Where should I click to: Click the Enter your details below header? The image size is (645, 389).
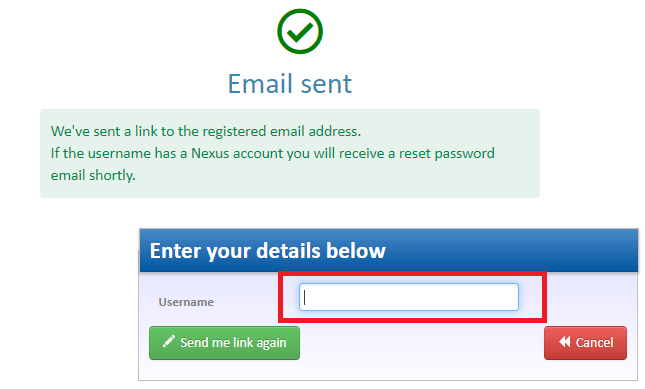tap(267, 251)
